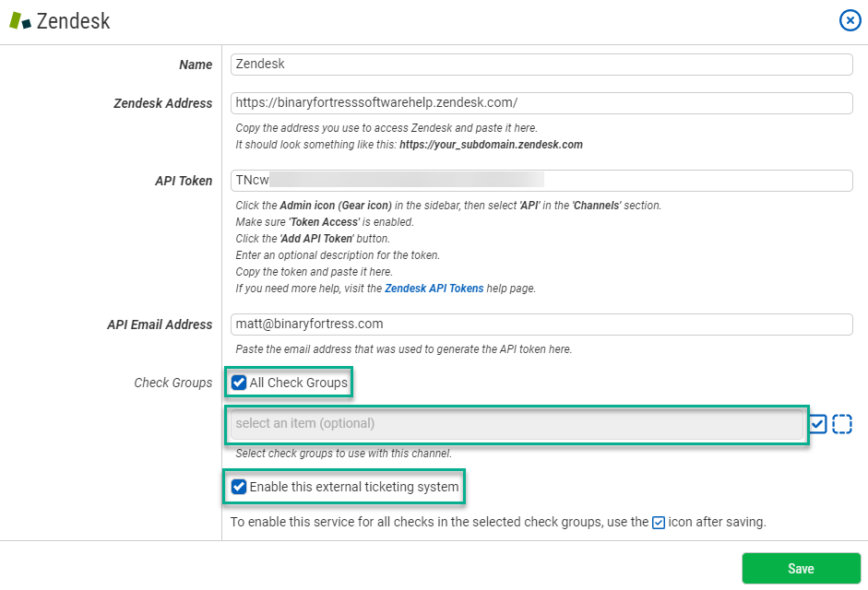Click the select-all check groups icon
Screen dimensions: 868x590
pos(817,424)
